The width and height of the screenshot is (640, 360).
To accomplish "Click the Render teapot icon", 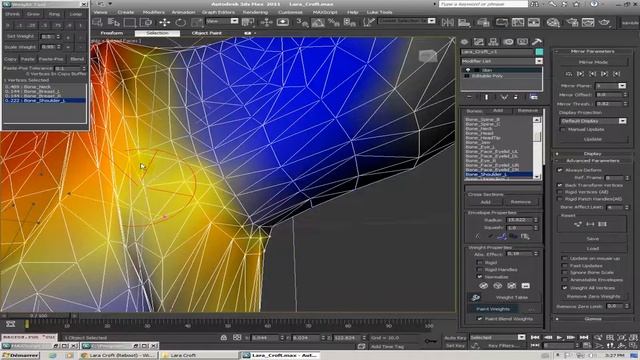I will click(604, 22).
